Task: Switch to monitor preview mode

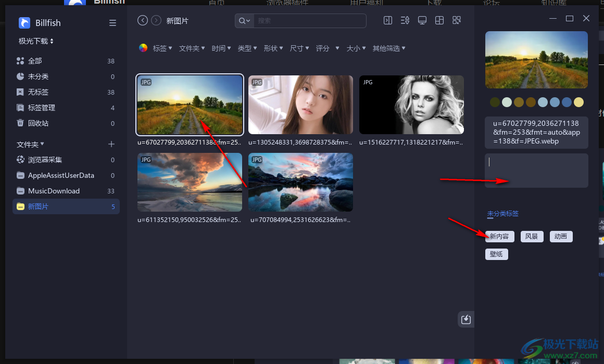Action: point(422,20)
